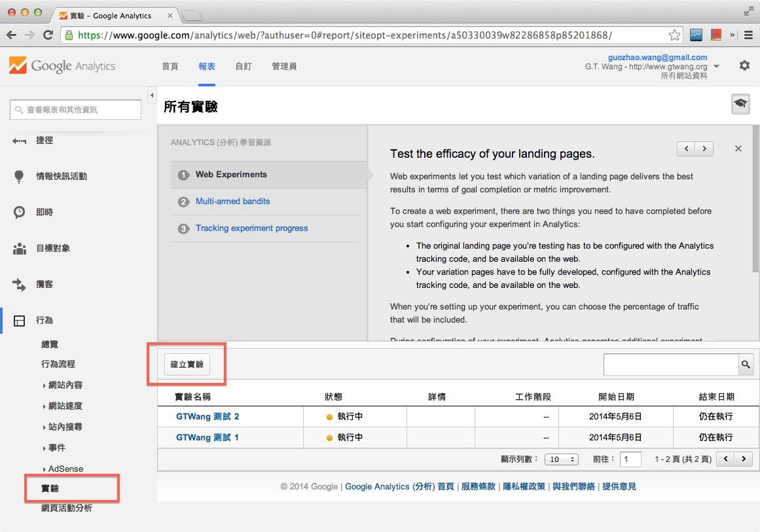Image resolution: width=760 pixels, height=532 pixels.
Task: Open the account selector dropdown arrow
Action: pos(716,67)
